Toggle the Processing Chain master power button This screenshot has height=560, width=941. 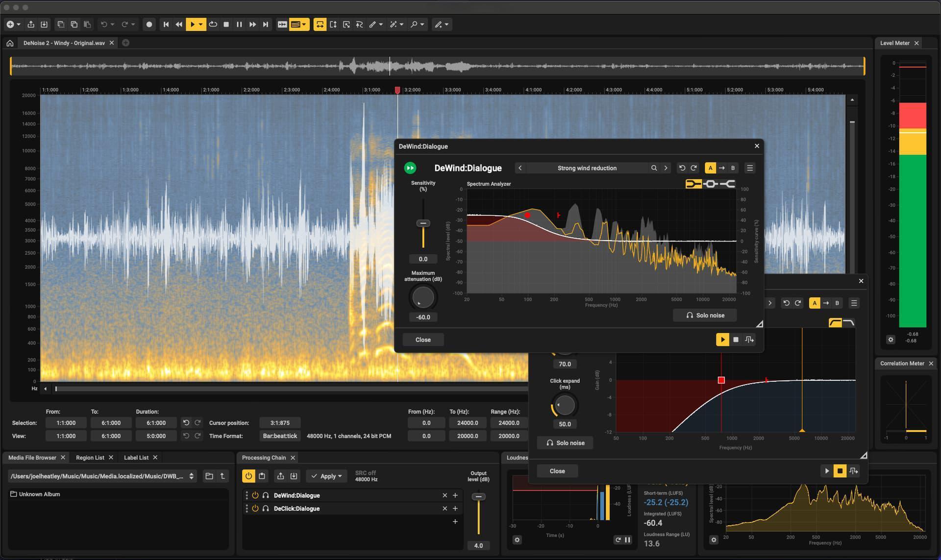248,476
